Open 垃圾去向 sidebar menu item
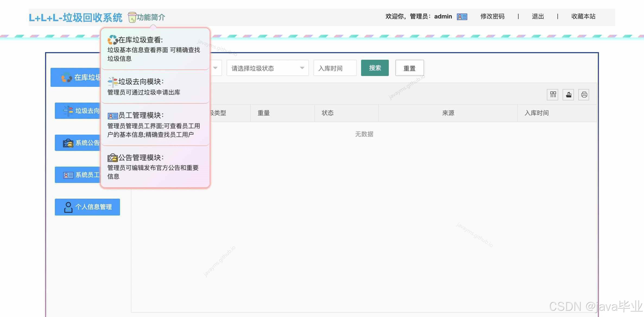The width and height of the screenshot is (644, 317). point(78,111)
